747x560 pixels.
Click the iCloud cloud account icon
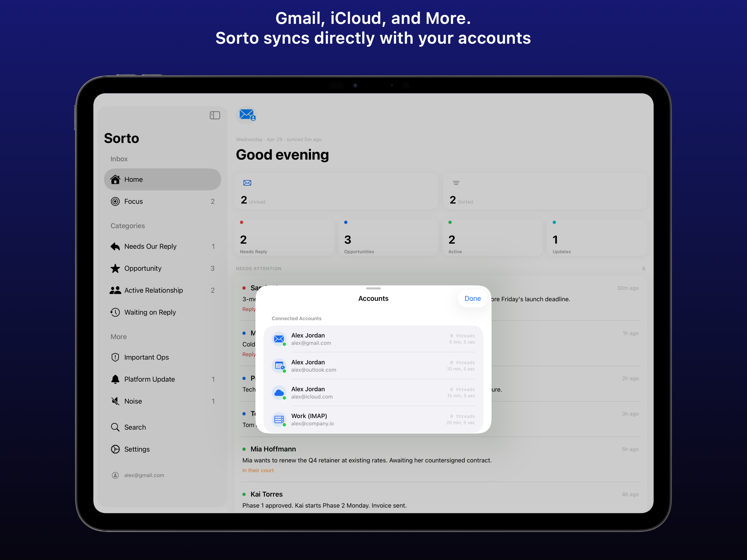point(279,393)
